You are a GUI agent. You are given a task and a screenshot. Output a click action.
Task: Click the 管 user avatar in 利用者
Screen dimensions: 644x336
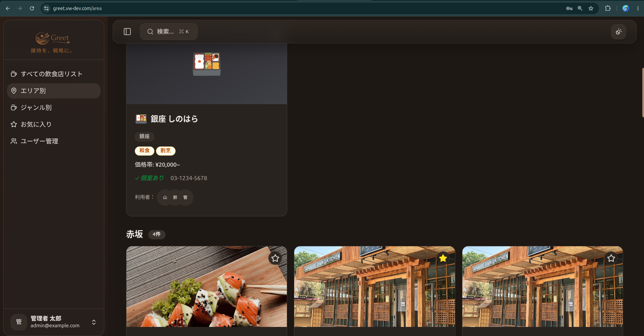pyautogui.click(x=185, y=198)
